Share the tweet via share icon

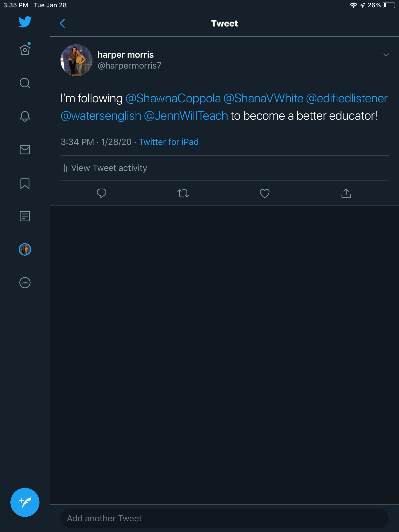(346, 193)
